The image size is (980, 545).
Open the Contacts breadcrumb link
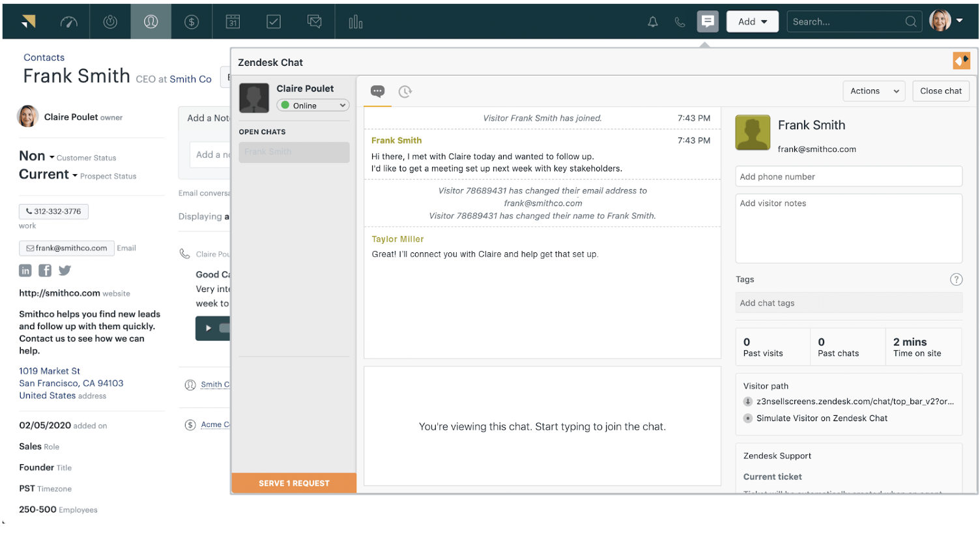(x=44, y=57)
